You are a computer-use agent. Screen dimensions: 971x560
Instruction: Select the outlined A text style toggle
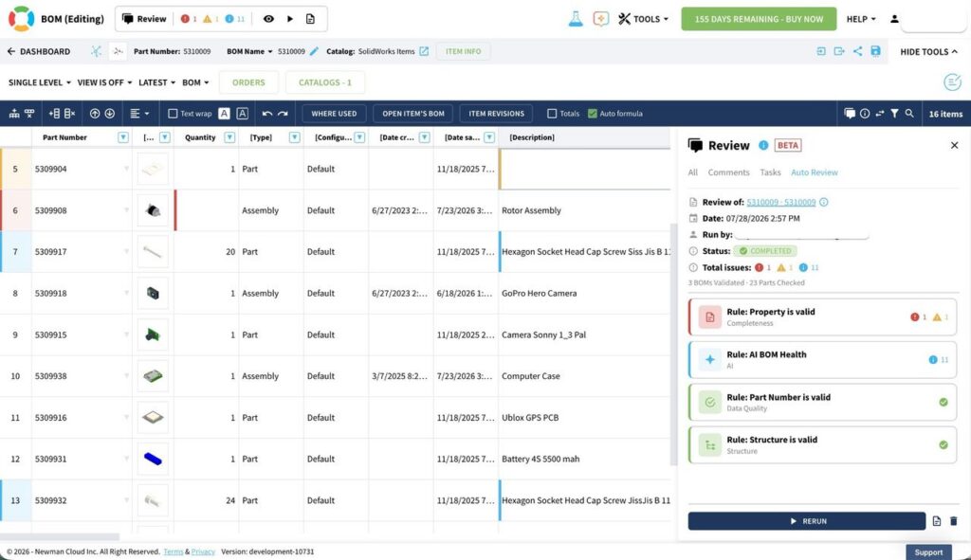click(x=242, y=114)
